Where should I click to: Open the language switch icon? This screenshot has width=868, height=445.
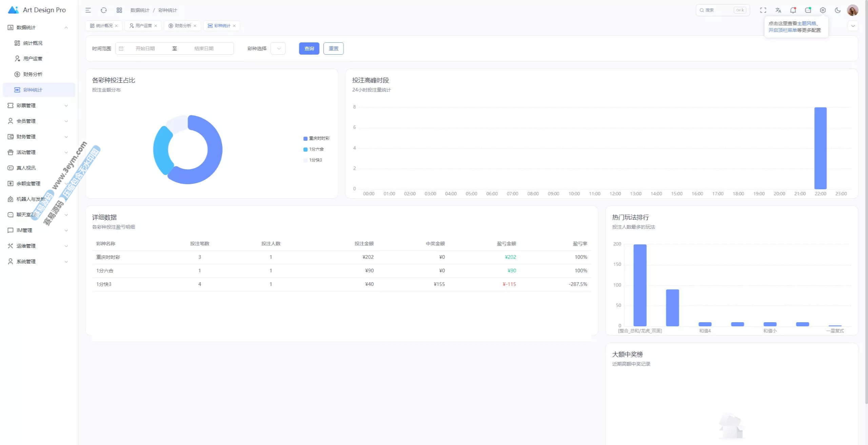(778, 10)
